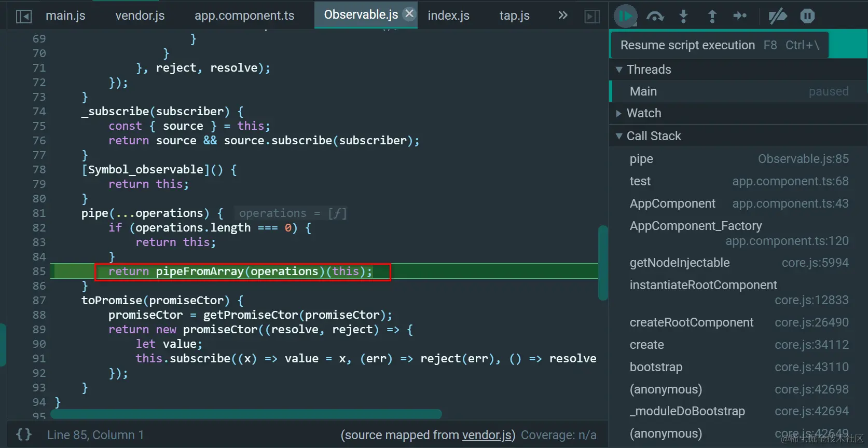Toggle deactivate breakpoints icon
The width and height of the screenshot is (868, 448).
(x=777, y=16)
